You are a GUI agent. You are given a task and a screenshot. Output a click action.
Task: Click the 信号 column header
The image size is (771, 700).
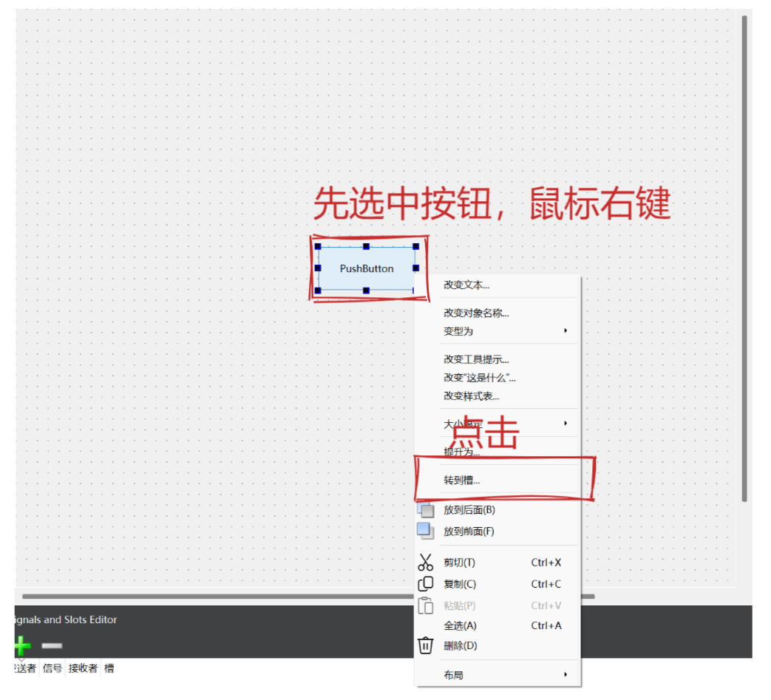52,668
